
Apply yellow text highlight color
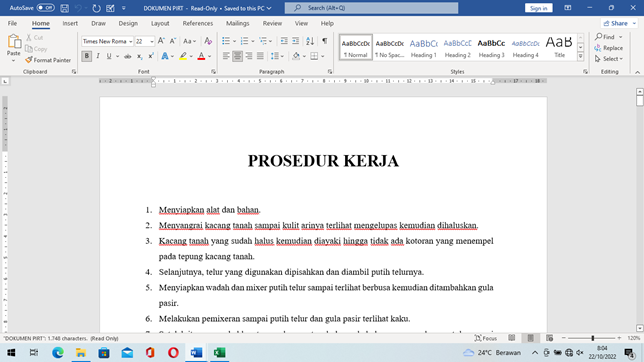click(x=183, y=56)
